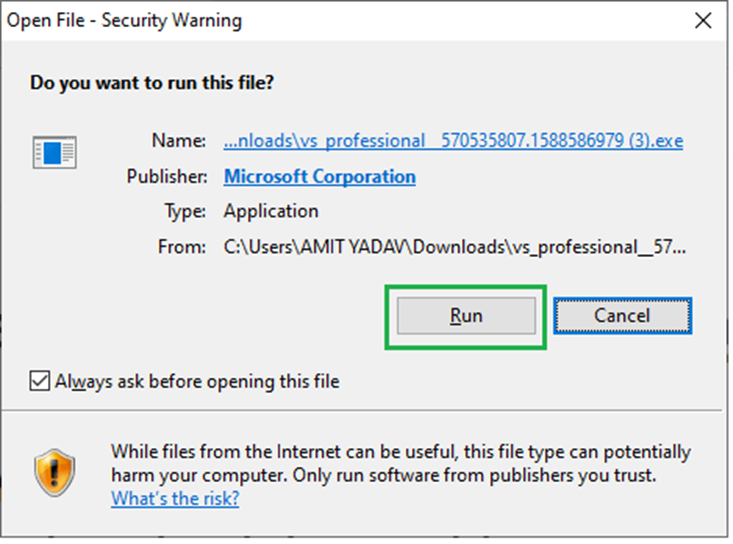
Task: Click the "Publisher:" field label
Action: [167, 177]
